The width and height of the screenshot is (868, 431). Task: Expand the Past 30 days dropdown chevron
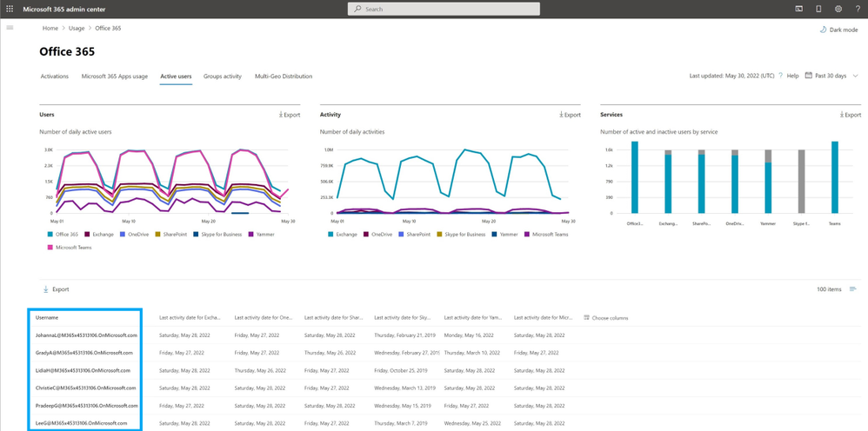point(855,76)
